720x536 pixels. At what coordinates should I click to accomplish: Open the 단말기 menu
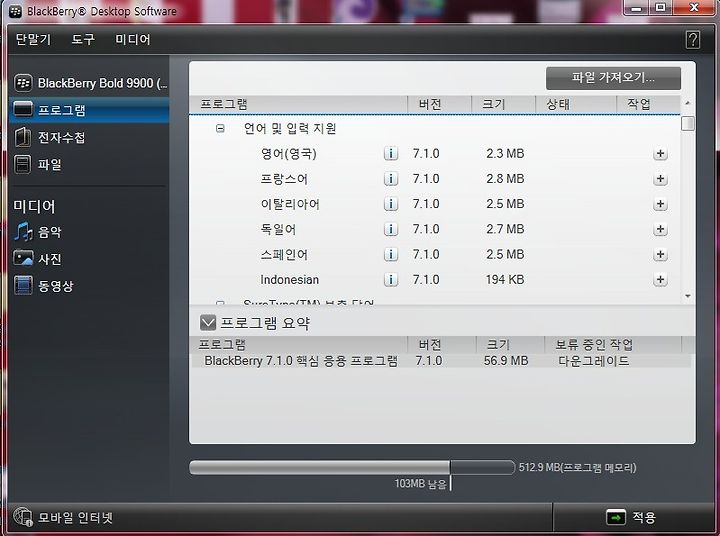tap(33, 39)
